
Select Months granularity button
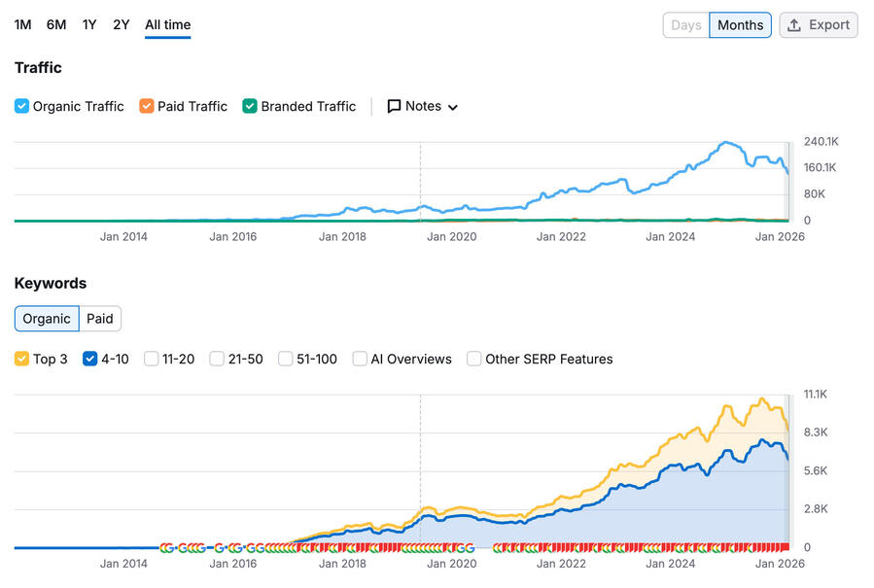(740, 25)
